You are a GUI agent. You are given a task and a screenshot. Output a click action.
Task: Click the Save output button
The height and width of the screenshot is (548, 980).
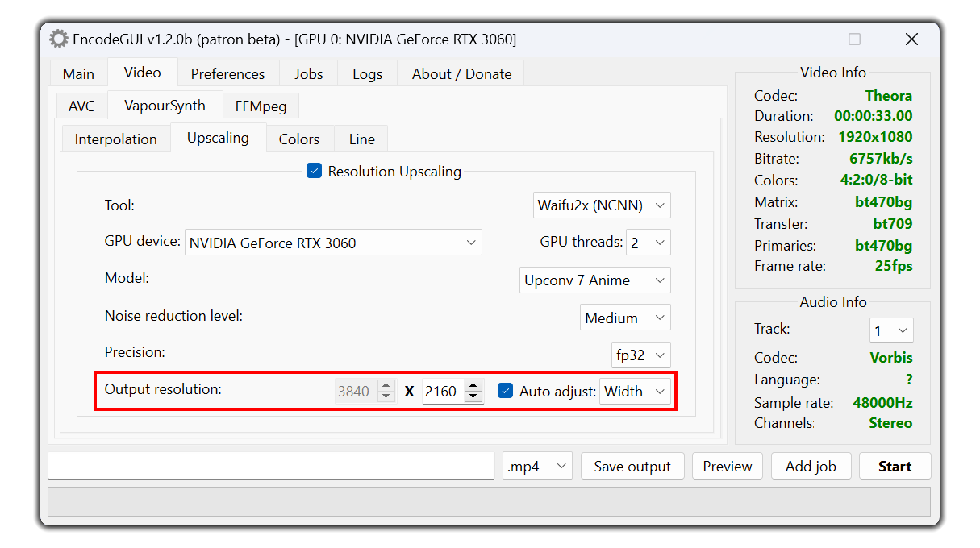632,467
